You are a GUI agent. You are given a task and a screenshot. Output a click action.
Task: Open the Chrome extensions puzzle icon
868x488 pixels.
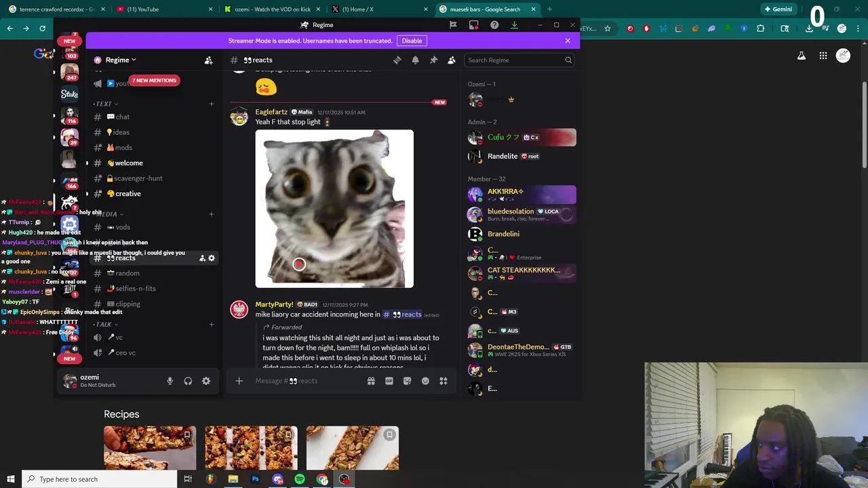point(760,28)
